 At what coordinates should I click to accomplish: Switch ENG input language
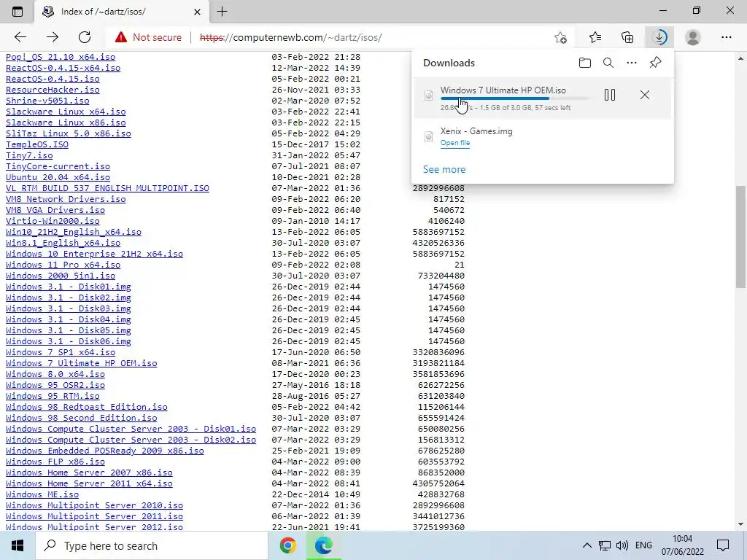tap(643, 545)
